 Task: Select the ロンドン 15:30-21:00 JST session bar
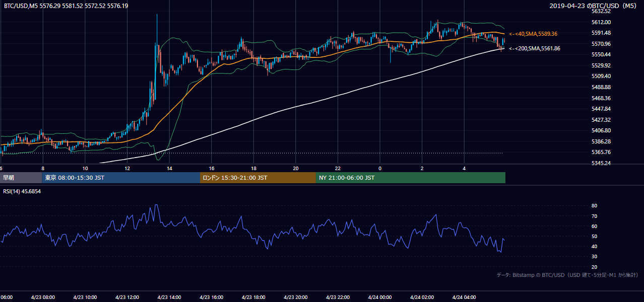pos(258,178)
